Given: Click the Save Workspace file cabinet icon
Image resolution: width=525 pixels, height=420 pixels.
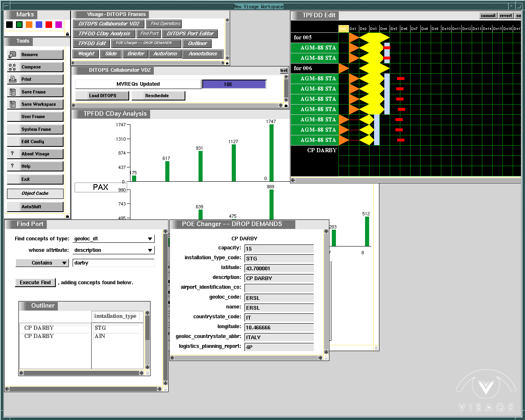Looking at the screenshot, I should (x=12, y=104).
